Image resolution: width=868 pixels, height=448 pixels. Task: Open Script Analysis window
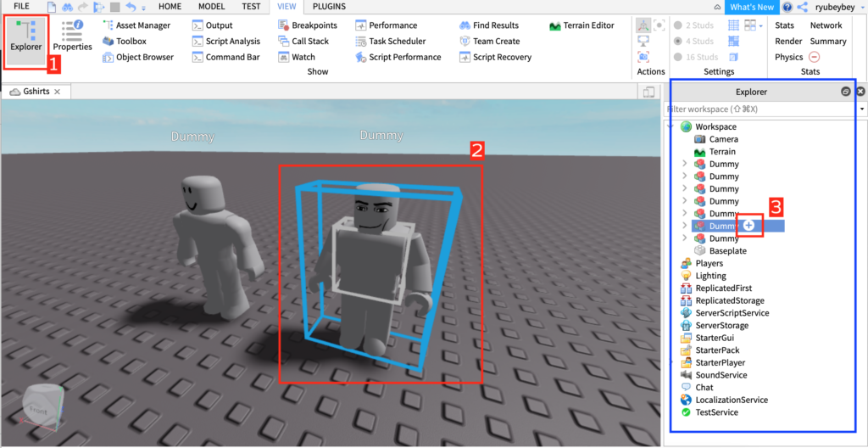(x=225, y=41)
